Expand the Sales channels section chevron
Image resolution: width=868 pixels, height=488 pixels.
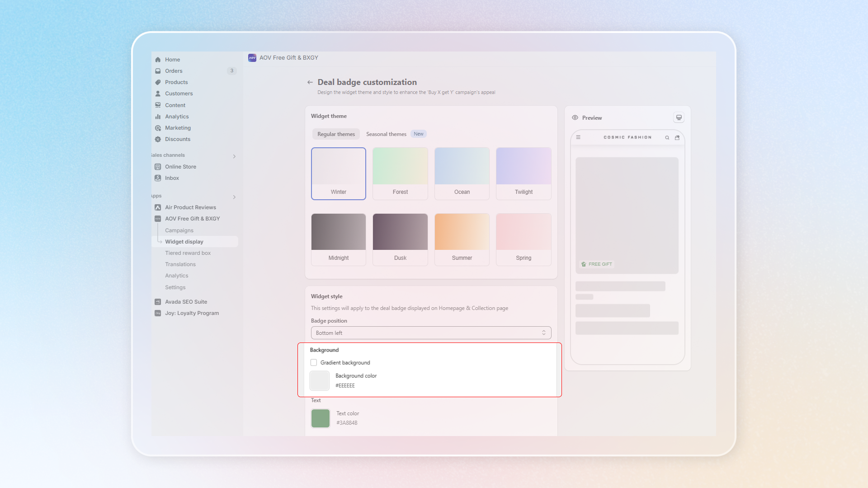234,156
